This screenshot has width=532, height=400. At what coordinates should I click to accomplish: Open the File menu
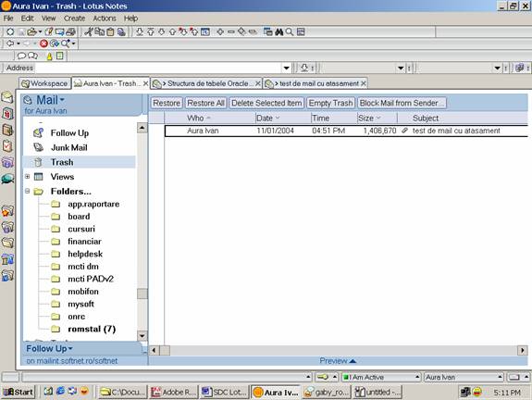8,19
